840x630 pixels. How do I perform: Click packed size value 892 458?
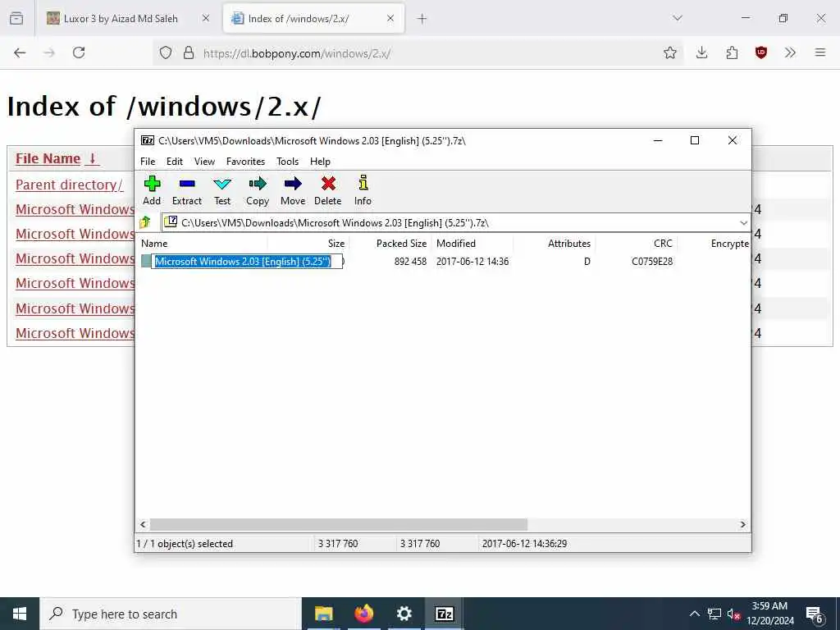[410, 262]
